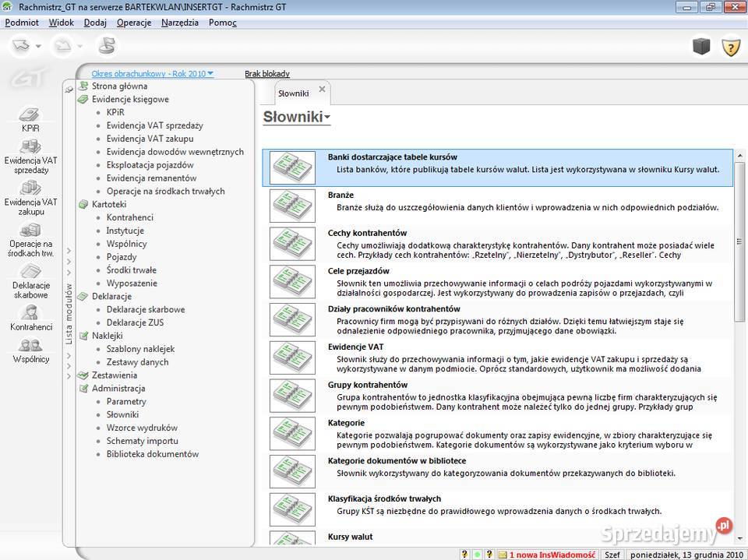
Task: Click the Klasyfikacja środków trwałych icon
Action: point(292,509)
